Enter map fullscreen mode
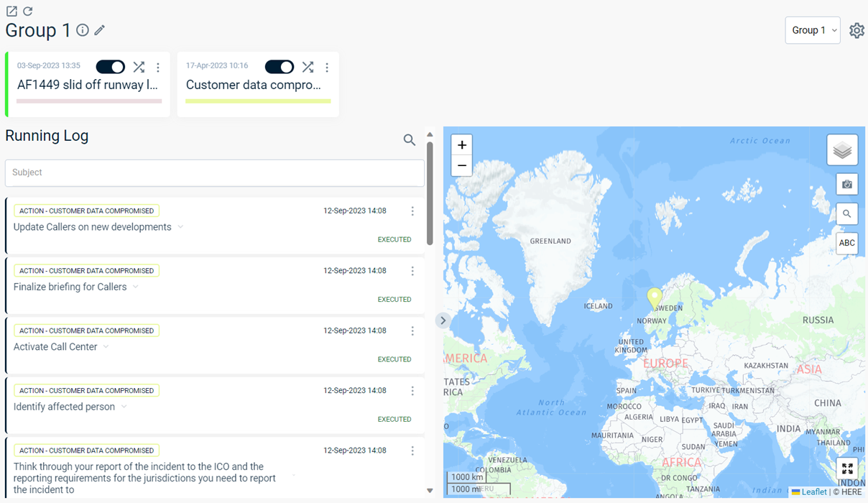 click(x=847, y=469)
